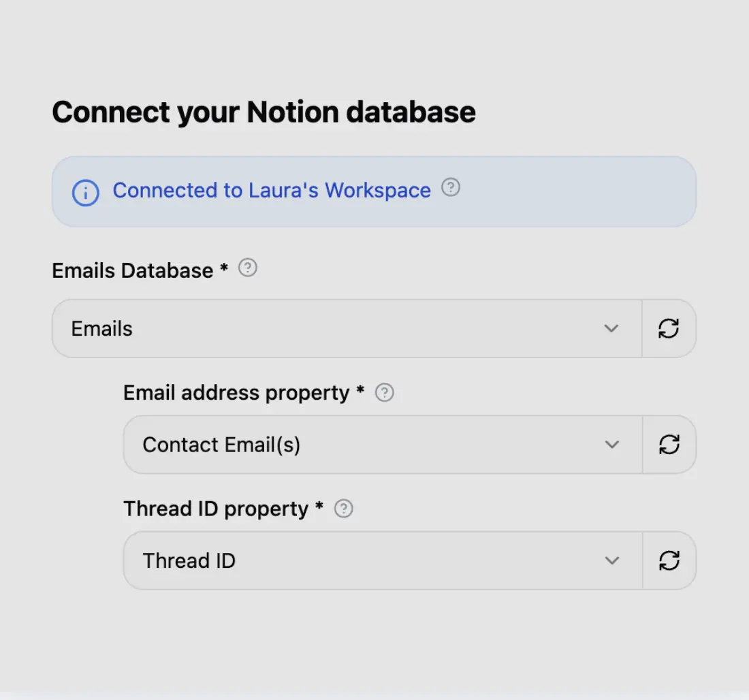Viewport: 749px width, 700px height.
Task: Select the Emails value in the database field
Action: pos(101,328)
